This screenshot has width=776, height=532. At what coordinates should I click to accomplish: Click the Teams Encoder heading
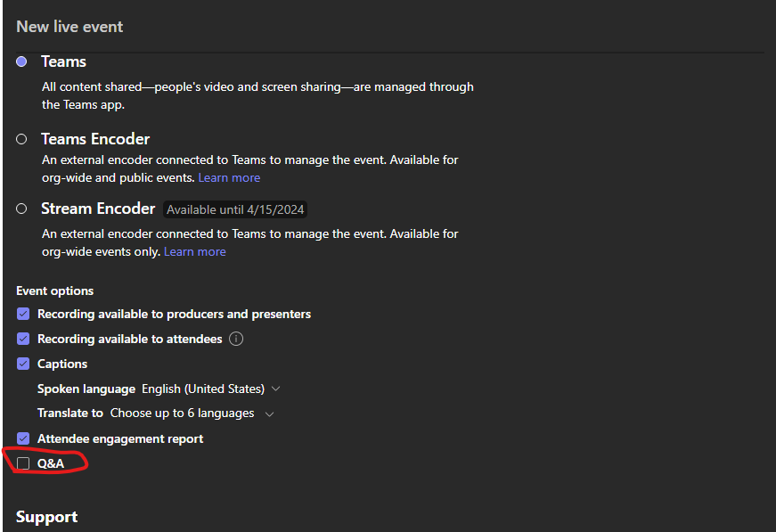point(95,139)
